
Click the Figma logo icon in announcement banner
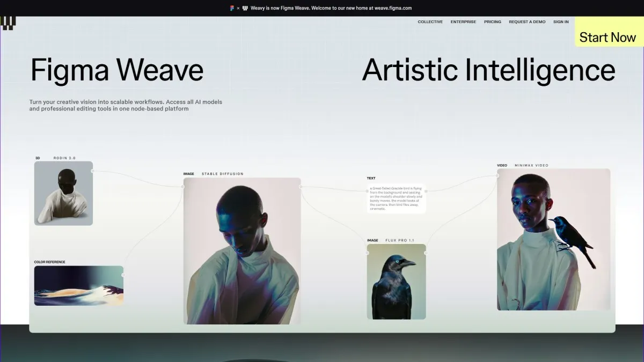pos(232,8)
